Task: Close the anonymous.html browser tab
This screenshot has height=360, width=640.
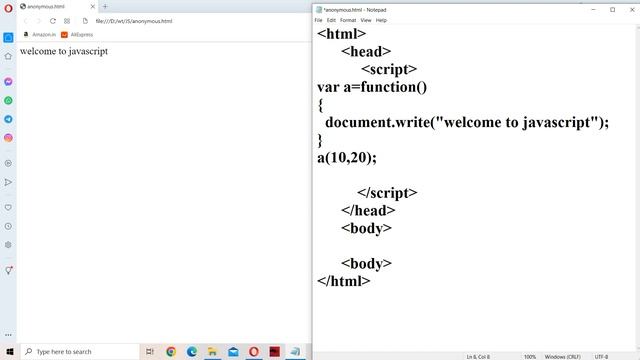Action: tap(93, 7)
